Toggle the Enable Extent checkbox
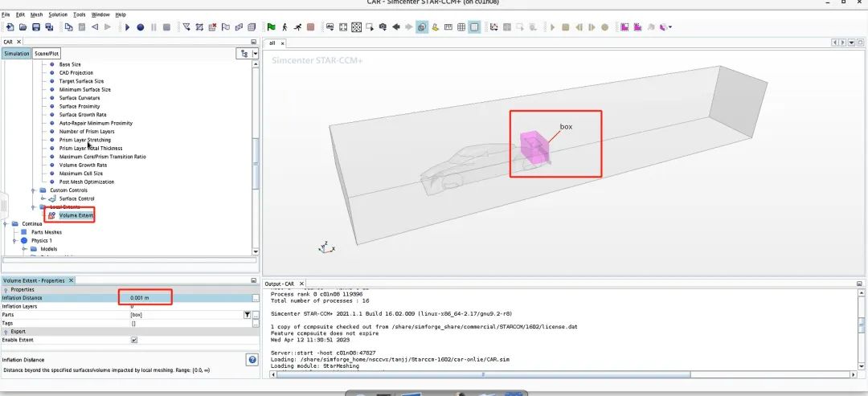Screen dimensions: 868x396 click(134, 340)
